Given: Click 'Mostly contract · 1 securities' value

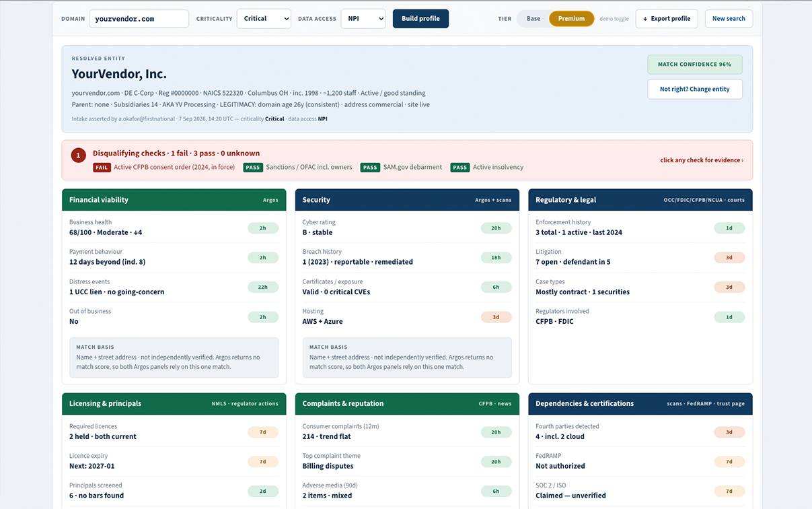Looking at the screenshot, I should 583,292.
